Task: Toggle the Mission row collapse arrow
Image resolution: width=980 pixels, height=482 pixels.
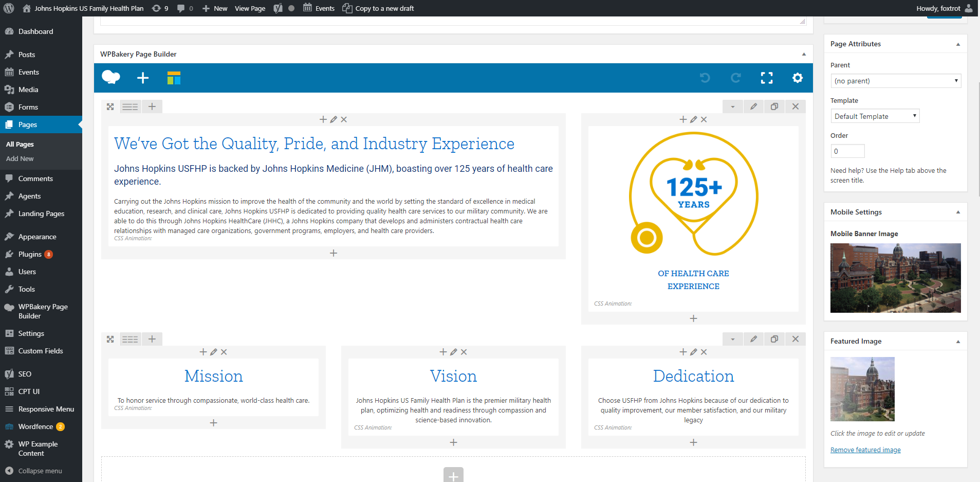Action: pyautogui.click(x=732, y=339)
